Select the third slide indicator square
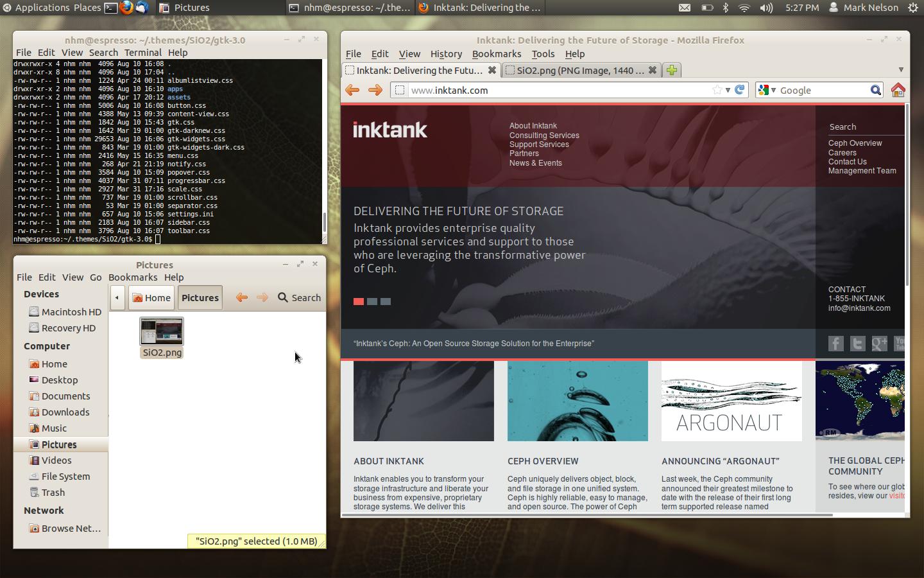924x578 pixels. (386, 301)
